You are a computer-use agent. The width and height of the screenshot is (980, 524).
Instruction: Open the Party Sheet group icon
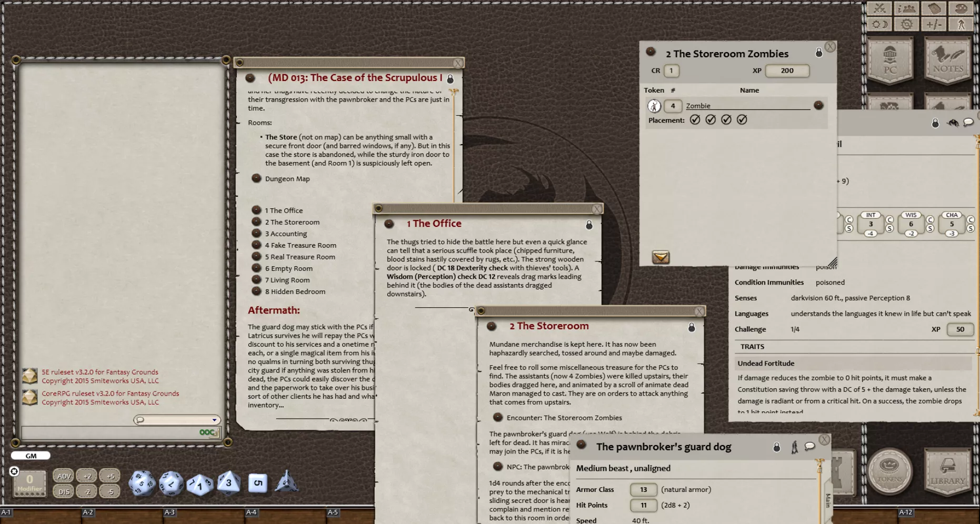tap(906, 8)
